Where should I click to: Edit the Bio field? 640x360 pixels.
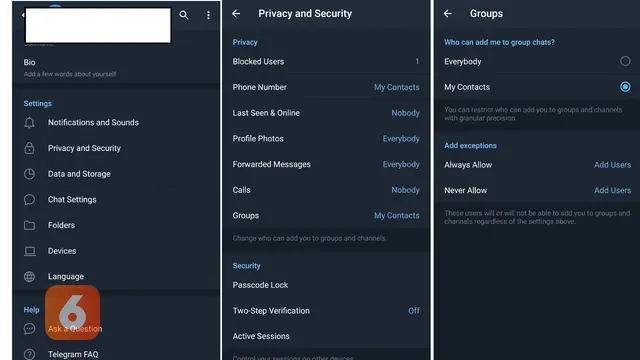pos(116,68)
